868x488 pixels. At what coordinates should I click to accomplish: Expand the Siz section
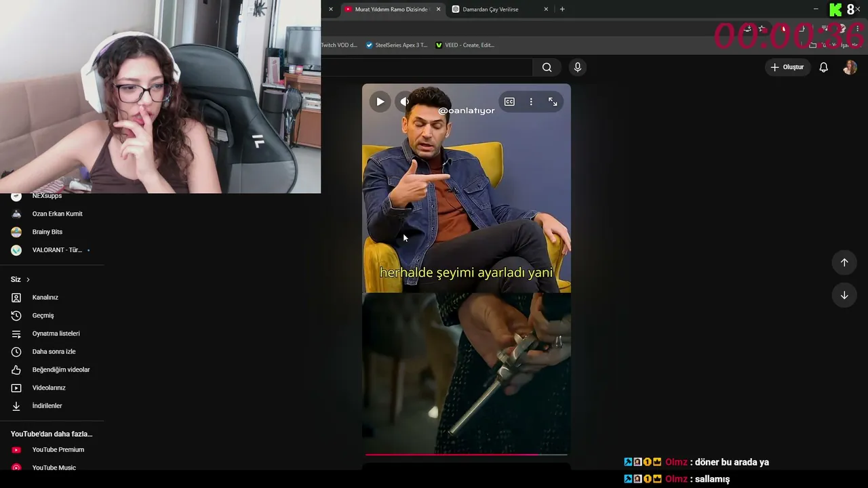pyautogui.click(x=20, y=279)
